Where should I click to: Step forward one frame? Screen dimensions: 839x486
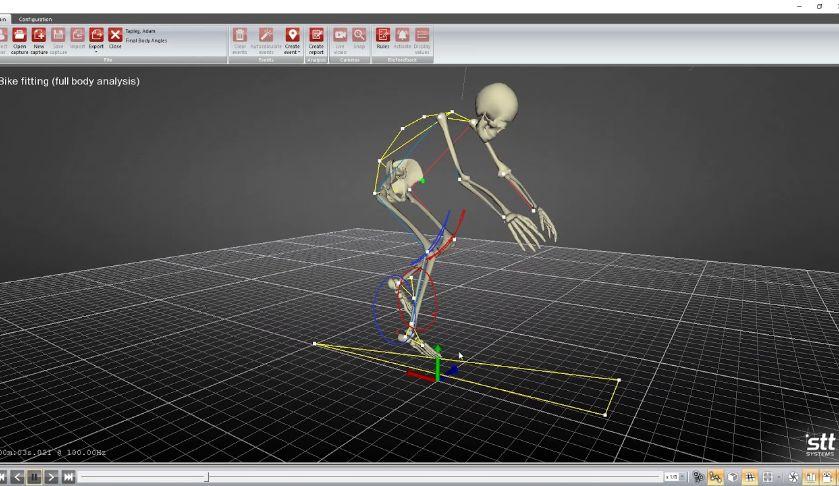tap(51, 476)
